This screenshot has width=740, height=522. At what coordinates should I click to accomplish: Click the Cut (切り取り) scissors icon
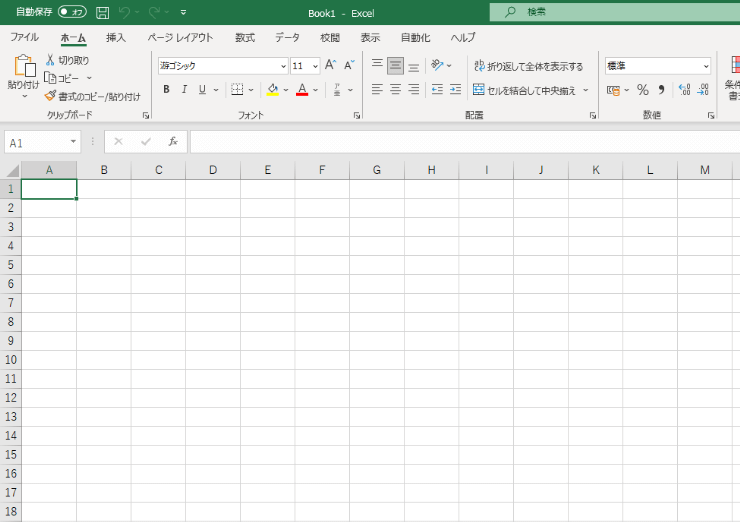[x=50, y=60]
